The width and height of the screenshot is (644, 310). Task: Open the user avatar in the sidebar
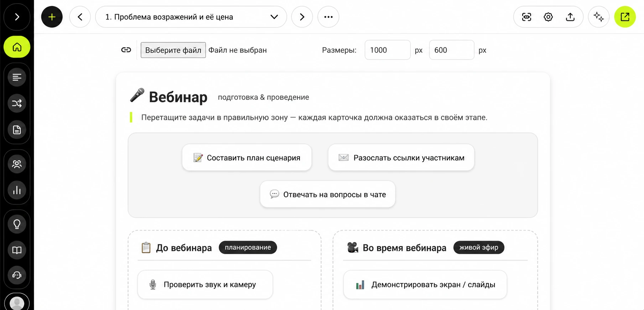(17, 303)
